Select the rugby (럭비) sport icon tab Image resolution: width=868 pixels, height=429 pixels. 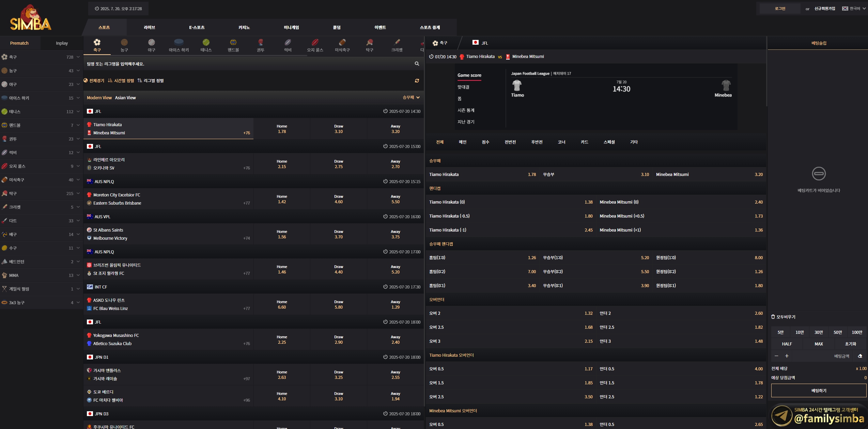coord(288,45)
